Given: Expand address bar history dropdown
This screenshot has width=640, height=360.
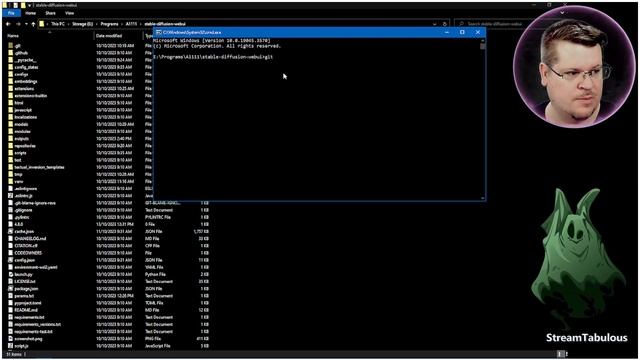Looking at the screenshot, I should [x=435, y=24].
